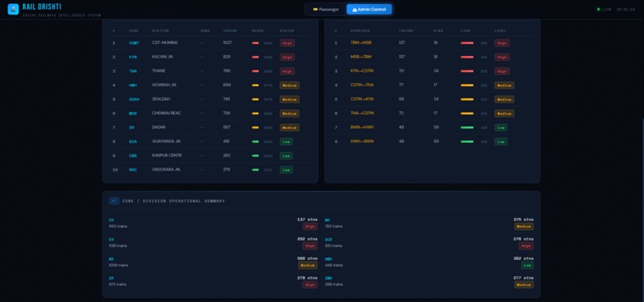Click the green load bar in BWN→HWH row
Viewport: 644px width, 302px height.
click(x=467, y=127)
